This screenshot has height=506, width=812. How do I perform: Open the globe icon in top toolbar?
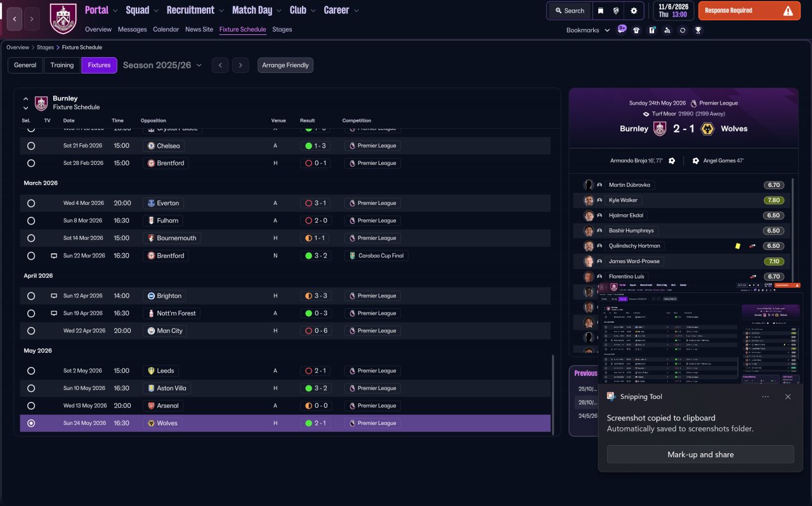click(616, 11)
